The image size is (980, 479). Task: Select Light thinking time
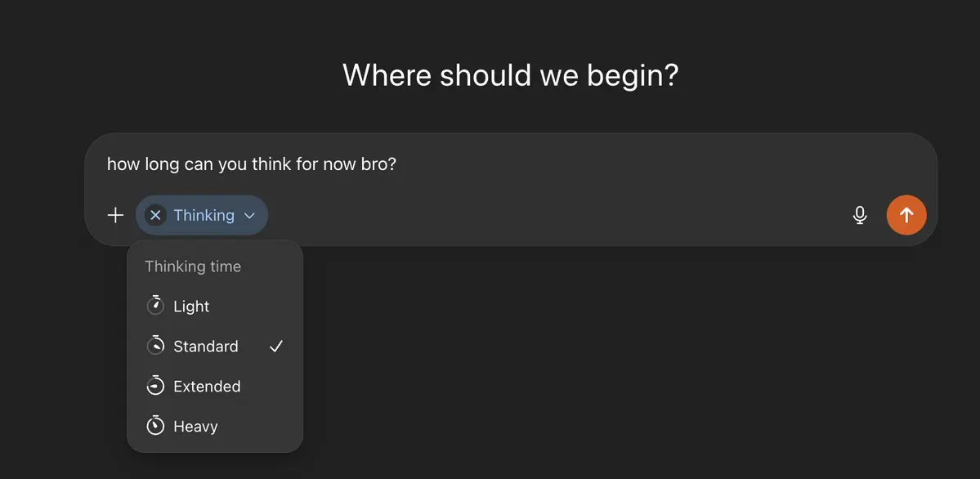click(215, 307)
